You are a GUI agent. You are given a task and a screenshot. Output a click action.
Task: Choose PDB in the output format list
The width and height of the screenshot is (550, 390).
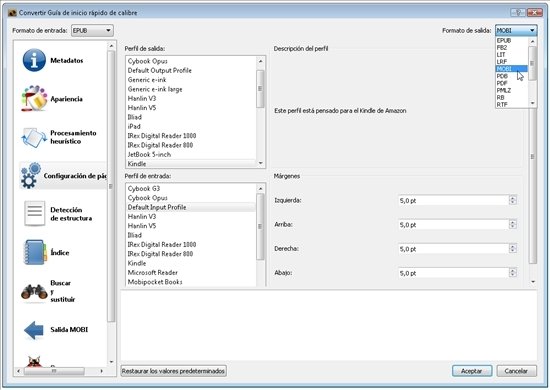coord(511,76)
